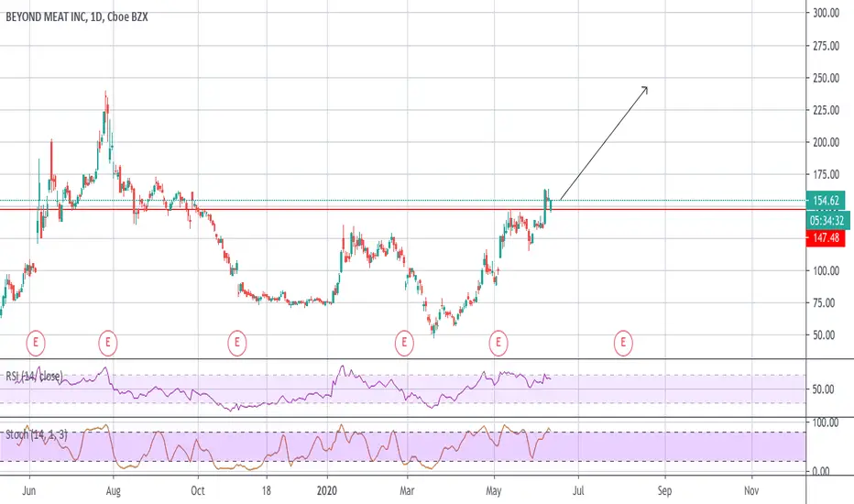Click the 275.00 price axis label
Image resolution: width=854 pixels, height=504 pixels.
(826, 46)
